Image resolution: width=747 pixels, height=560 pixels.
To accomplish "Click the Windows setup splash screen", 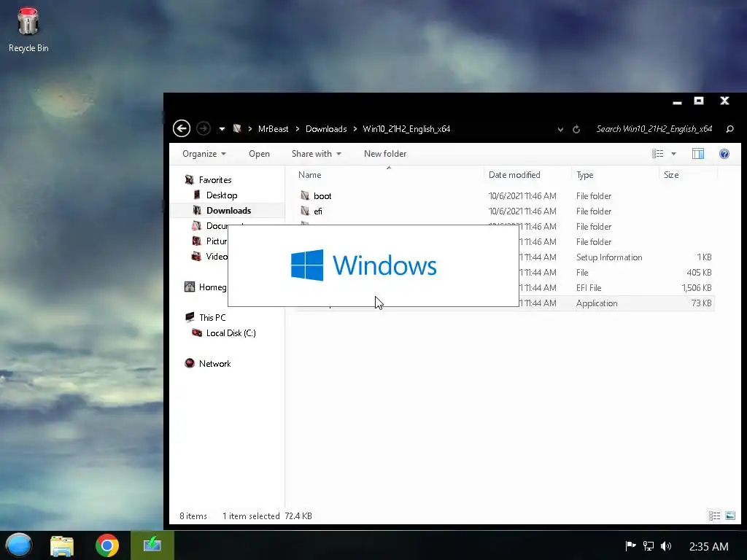I will (373, 265).
